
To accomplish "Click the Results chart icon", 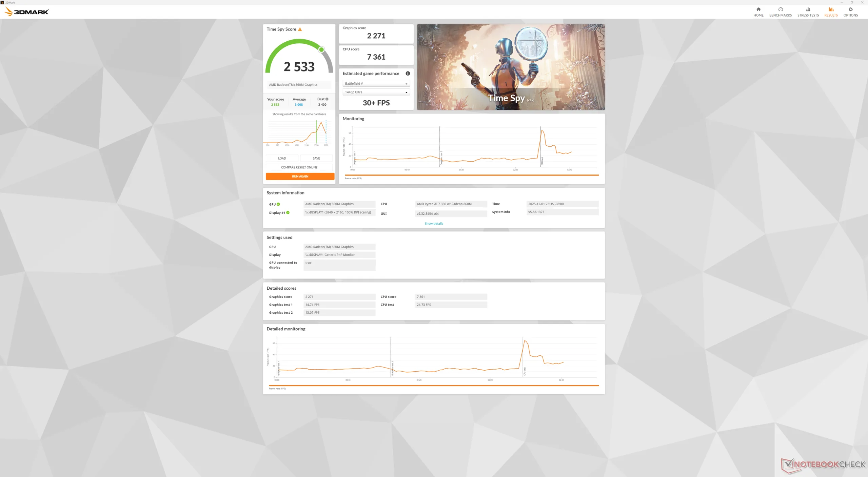I will click(x=831, y=9).
